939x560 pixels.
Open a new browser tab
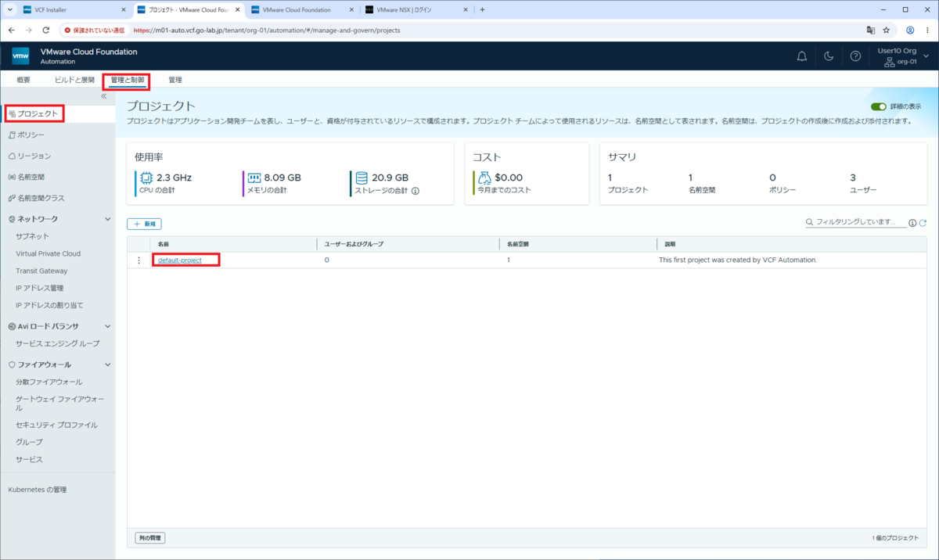pyautogui.click(x=482, y=10)
